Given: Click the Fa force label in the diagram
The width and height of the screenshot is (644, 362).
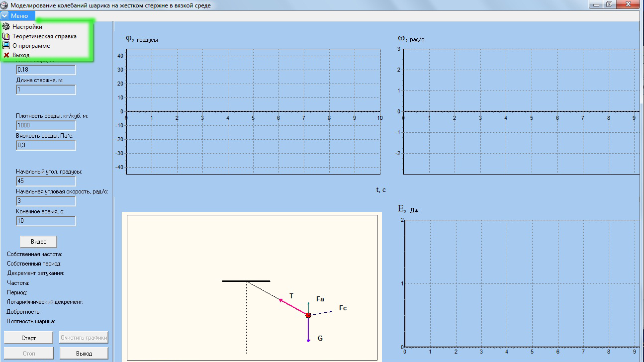Looking at the screenshot, I should [320, 299].
